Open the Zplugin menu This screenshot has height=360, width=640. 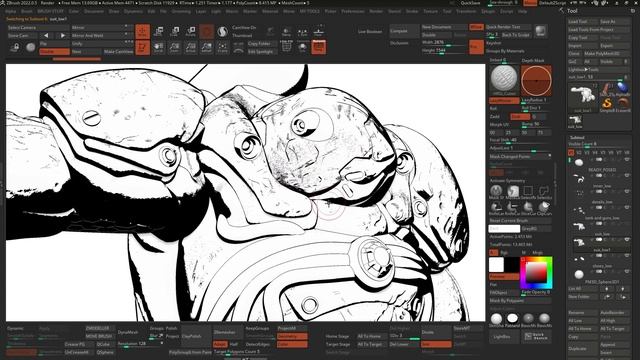pos(488,11)
